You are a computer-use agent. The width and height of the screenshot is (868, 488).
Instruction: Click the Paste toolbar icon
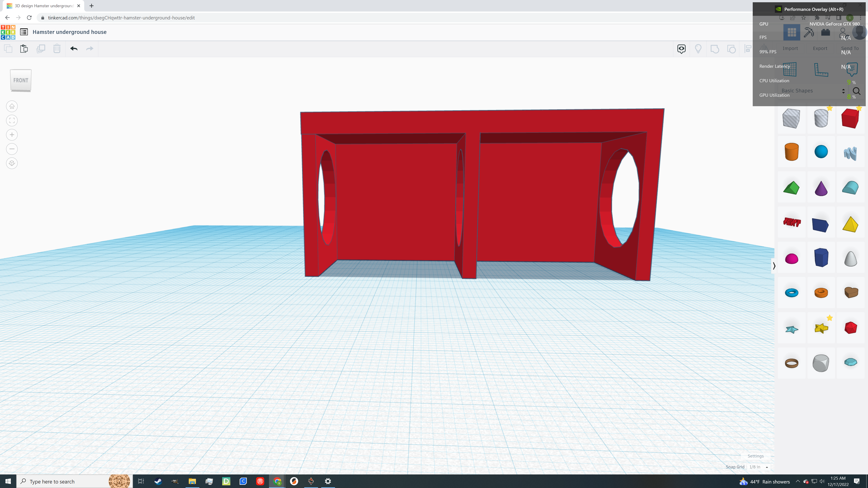pyautogui.click(x=24, y=49)
